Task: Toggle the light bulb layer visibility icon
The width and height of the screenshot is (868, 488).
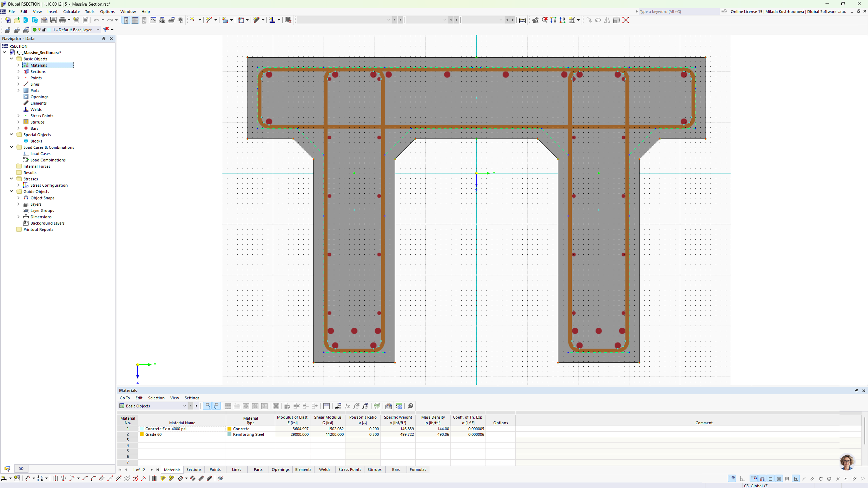Action: [39, 30]
